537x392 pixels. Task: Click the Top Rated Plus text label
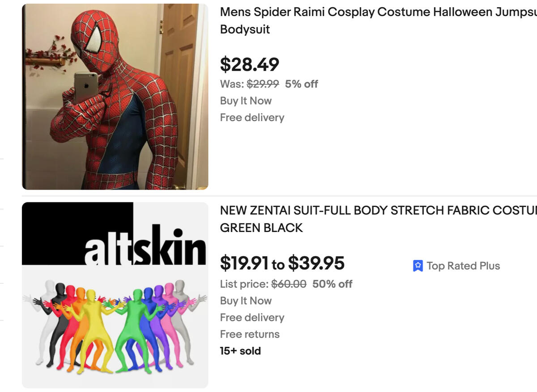click(463, 266)
